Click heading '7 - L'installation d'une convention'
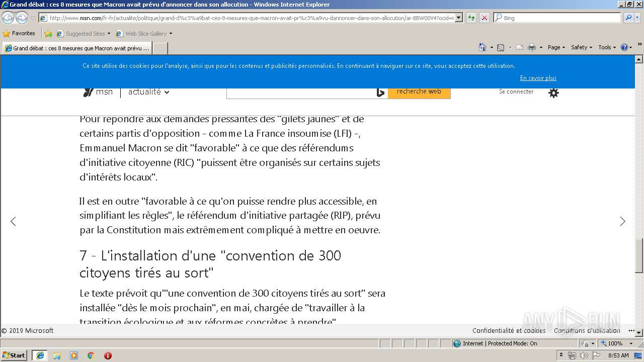The width and height of the screenshot is (644, 362). pyautogui.click(x=210, y=264)
